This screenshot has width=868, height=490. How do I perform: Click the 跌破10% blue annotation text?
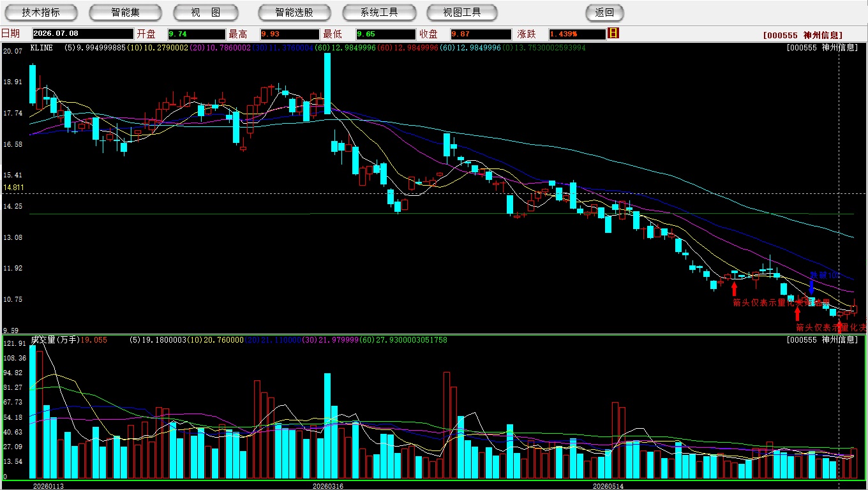click(x=826, y=275)
